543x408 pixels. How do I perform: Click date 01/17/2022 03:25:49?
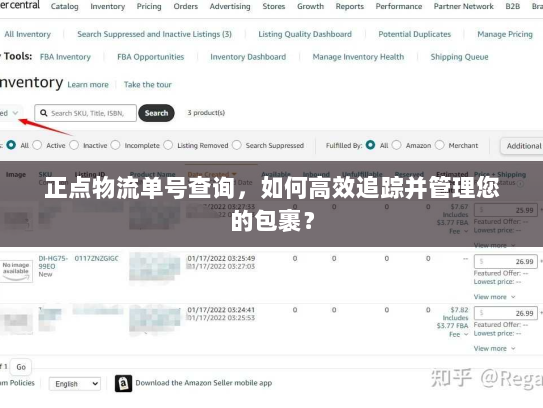coord(221,258)
